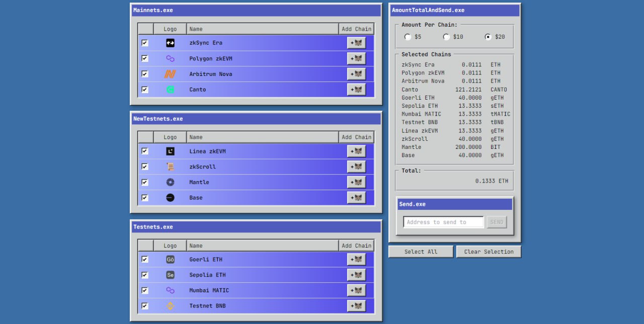Click the NewTestnets.exe title bar

(256, 119)
